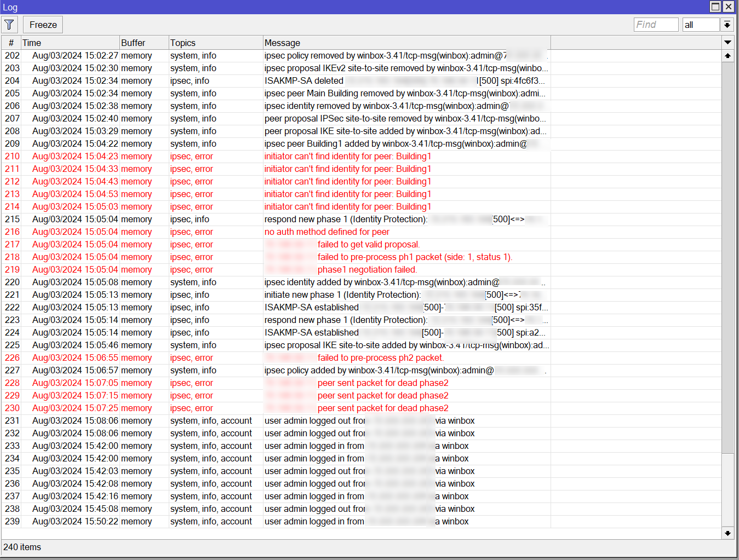
Task: Click the Message column header
Action: (x=282, y=42)
